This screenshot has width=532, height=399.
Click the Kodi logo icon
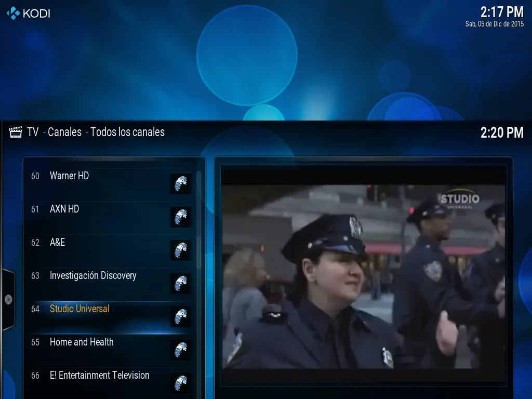(x=13, y=13)
